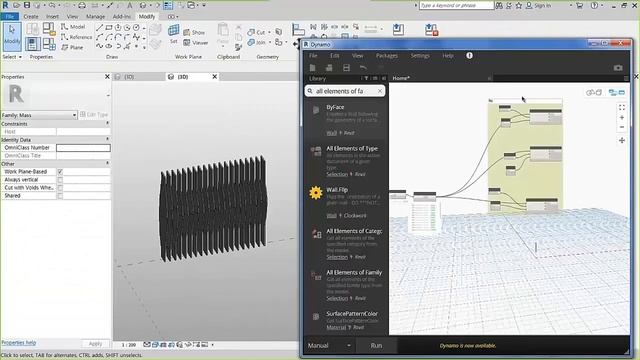Open the Revit File tab
Image resolution: width=640 pixels, height=360 pixels.
coord(9,16)
